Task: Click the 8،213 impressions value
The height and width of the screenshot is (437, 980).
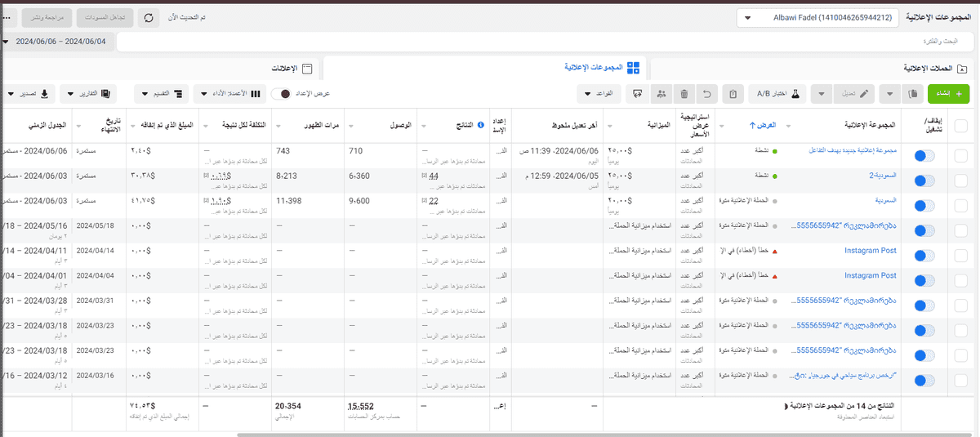Action: pos(286,176)
